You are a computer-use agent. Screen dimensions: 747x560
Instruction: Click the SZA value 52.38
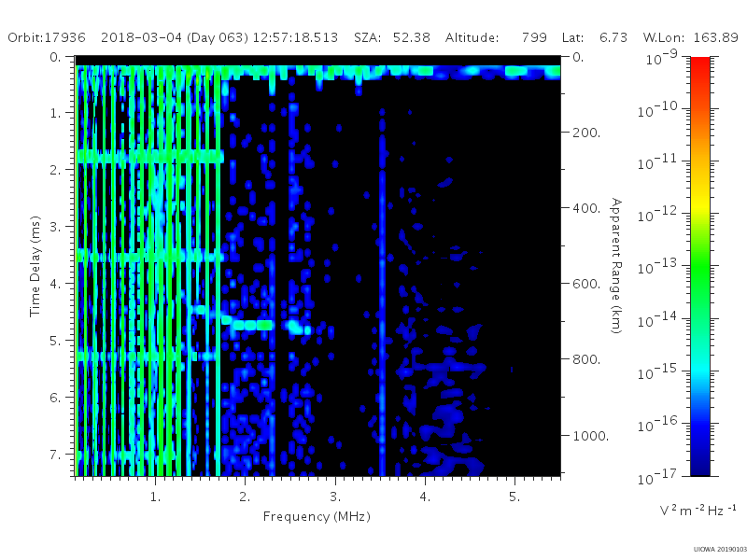click(x=411, y=37)
